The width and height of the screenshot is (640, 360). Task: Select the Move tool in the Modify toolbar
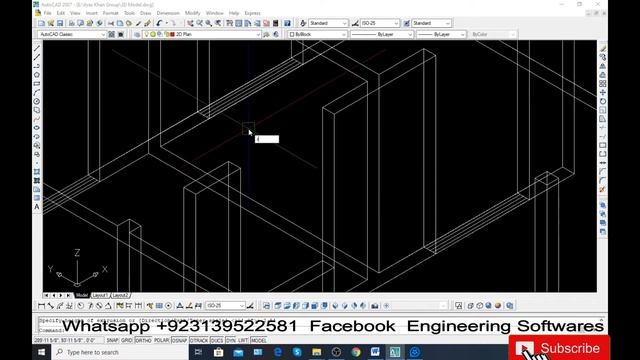click(x=603, y=92)
